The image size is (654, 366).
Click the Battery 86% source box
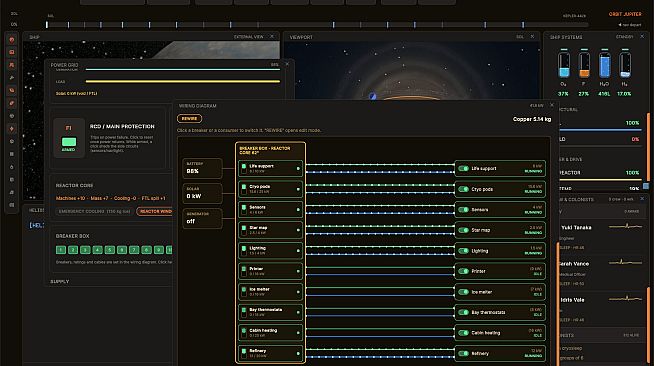pyautogui.click(x=202, y=168)
